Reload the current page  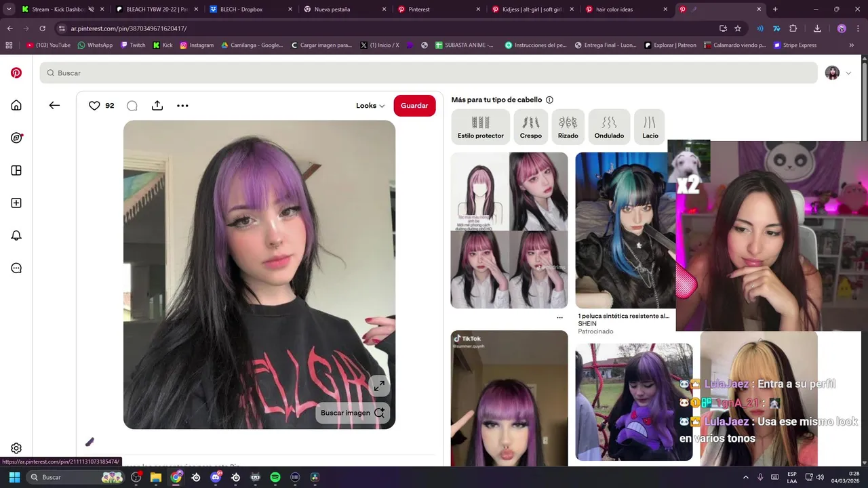[x=42, y=28]
